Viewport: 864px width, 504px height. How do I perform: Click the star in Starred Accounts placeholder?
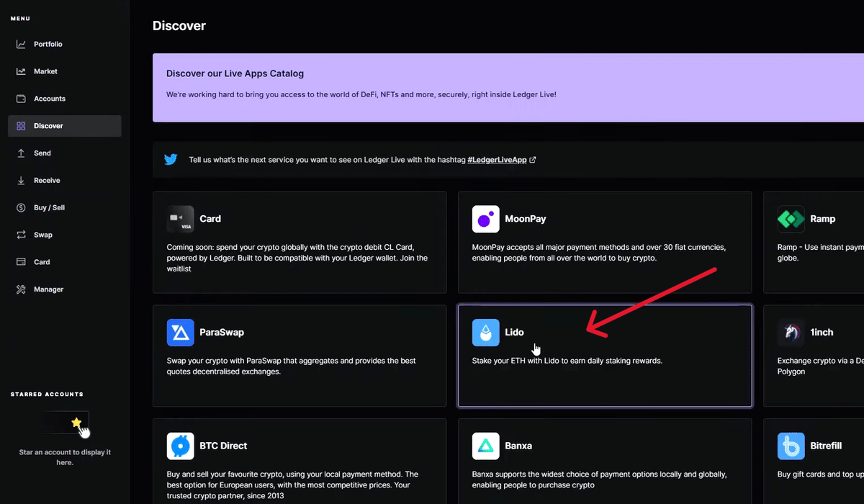(76, 423)
